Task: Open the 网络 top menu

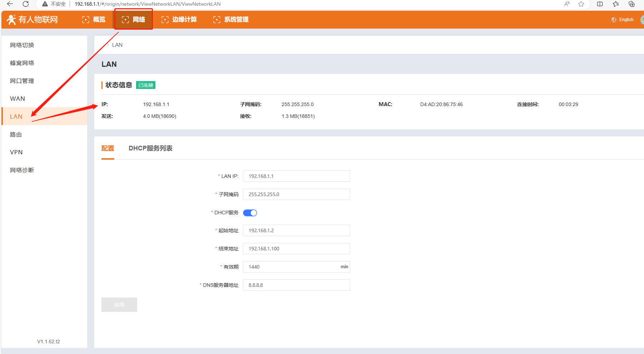Action: click(x=134, y=19)
